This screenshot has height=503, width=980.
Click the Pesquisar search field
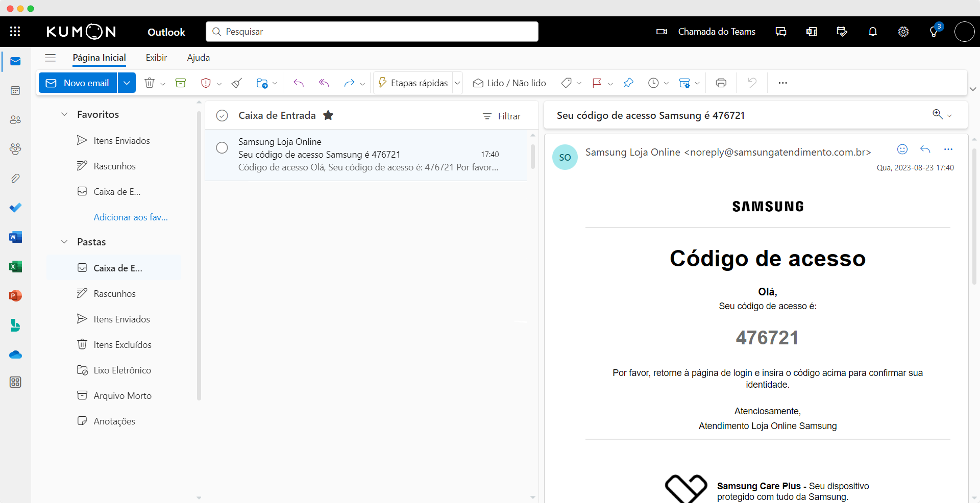pos(372,32)
